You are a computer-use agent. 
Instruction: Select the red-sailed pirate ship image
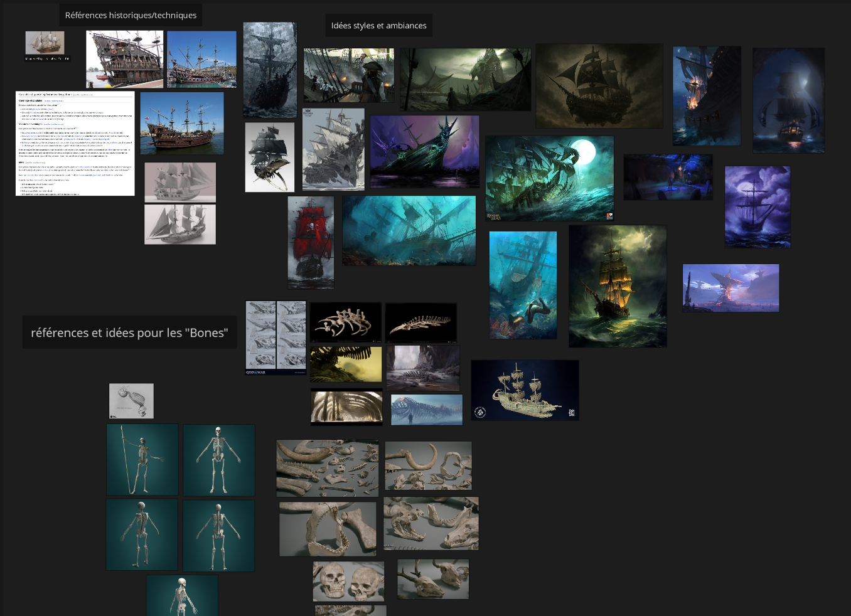click(311, 242)
